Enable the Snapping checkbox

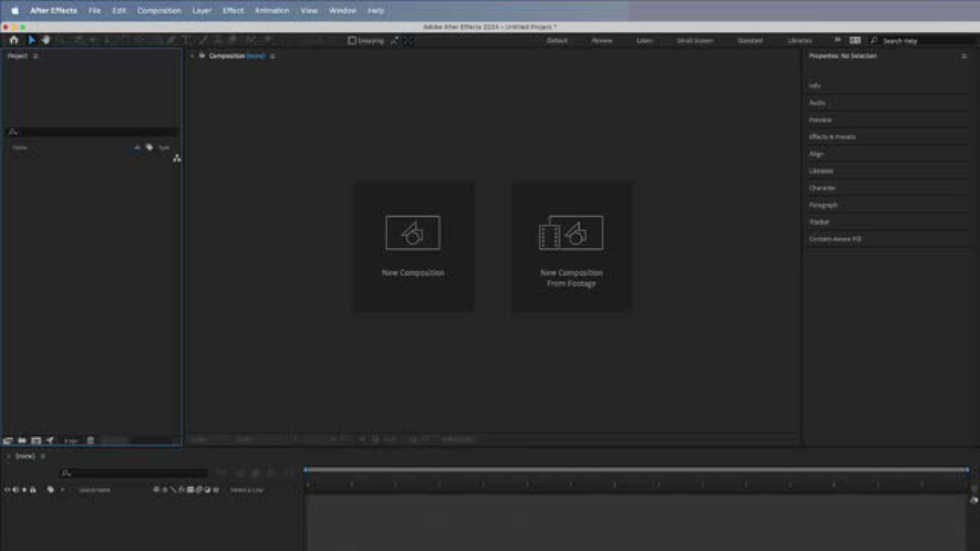[352, 40]
